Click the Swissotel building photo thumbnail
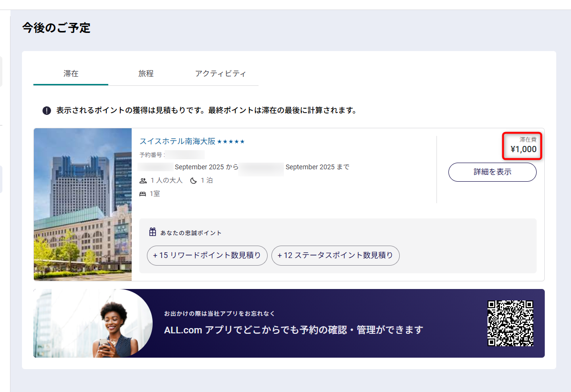Screen dimensions: 571x392 coord(83,204)
